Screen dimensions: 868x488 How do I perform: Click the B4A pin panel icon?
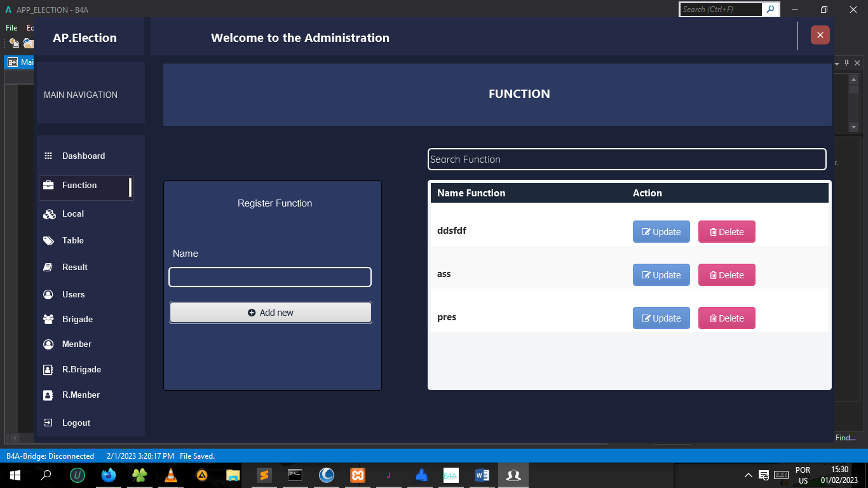click(x=846, y=63)
